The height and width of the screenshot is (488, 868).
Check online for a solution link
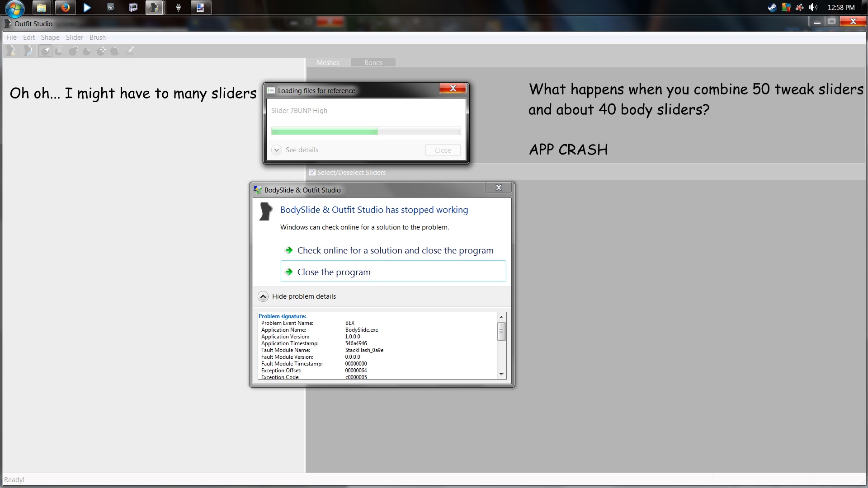click(395, 250)
